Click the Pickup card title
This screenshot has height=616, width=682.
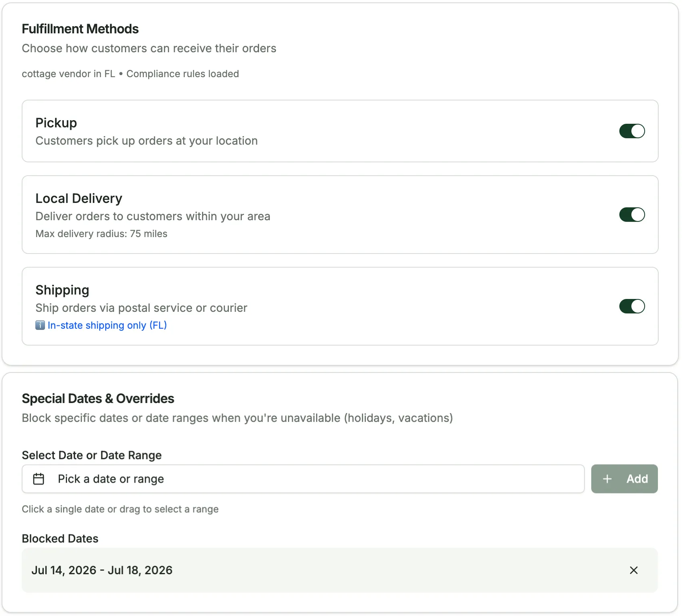click(56, 123)
